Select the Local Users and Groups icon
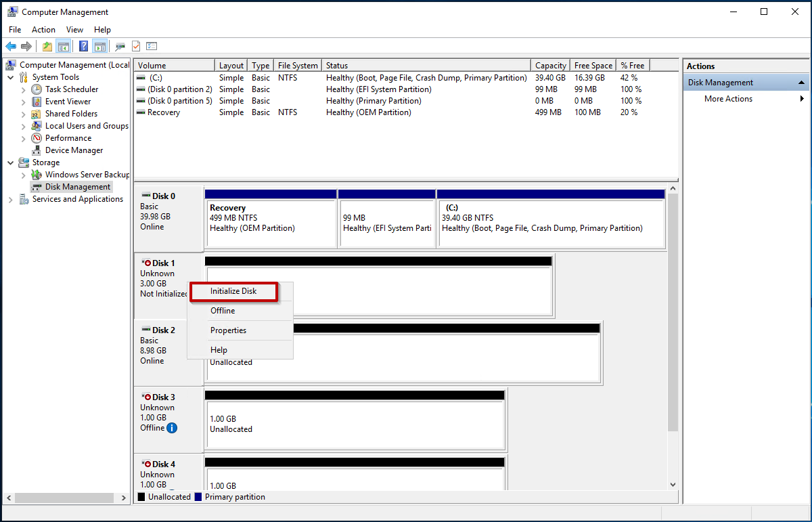The height and width of the screenshot is (522, 812). (x=37, y=126)
